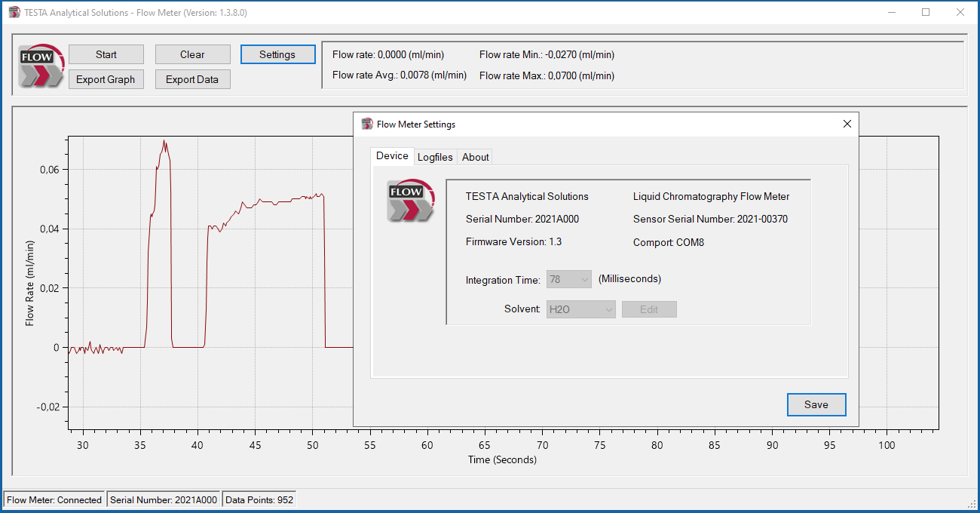Screen dimensions: 980x513
Task: Click the Data Points: 952 status field
Action: coord(259,499)
